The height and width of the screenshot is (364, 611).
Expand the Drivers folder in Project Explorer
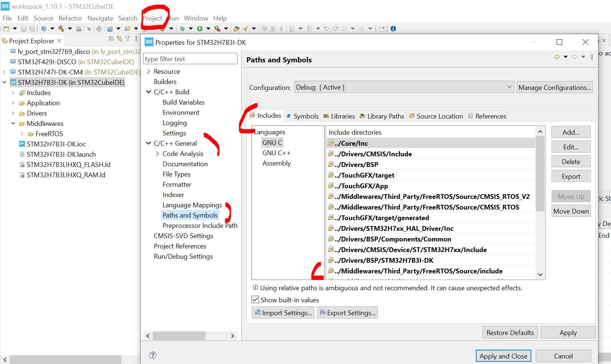coord(13,113)
